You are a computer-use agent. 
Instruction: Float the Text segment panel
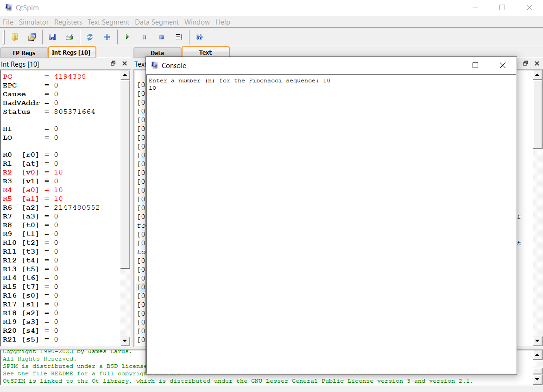[x=525, y=63]
